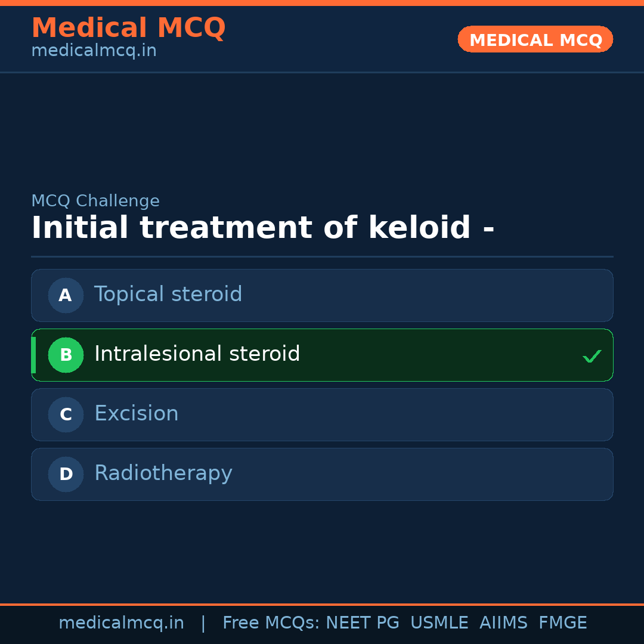Screen dimensions: 644x644
Task: Click the letter D circle badge
Action: point(66,474)
